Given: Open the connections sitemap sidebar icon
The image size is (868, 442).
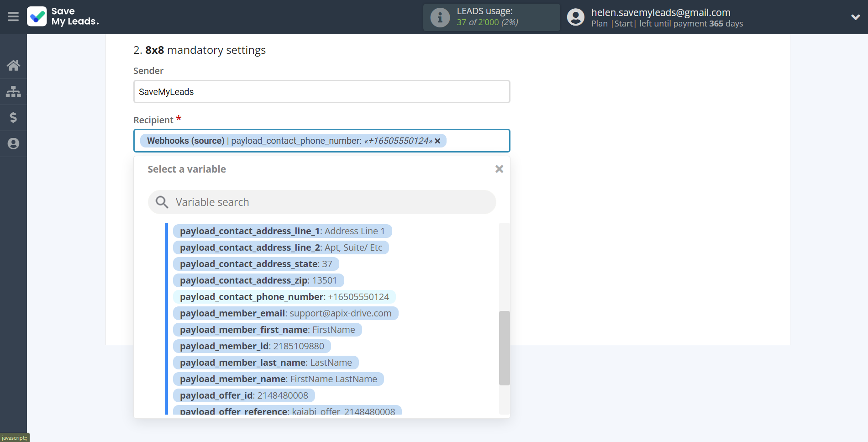Looking at the screenshot, I should (x=13, y=92).
